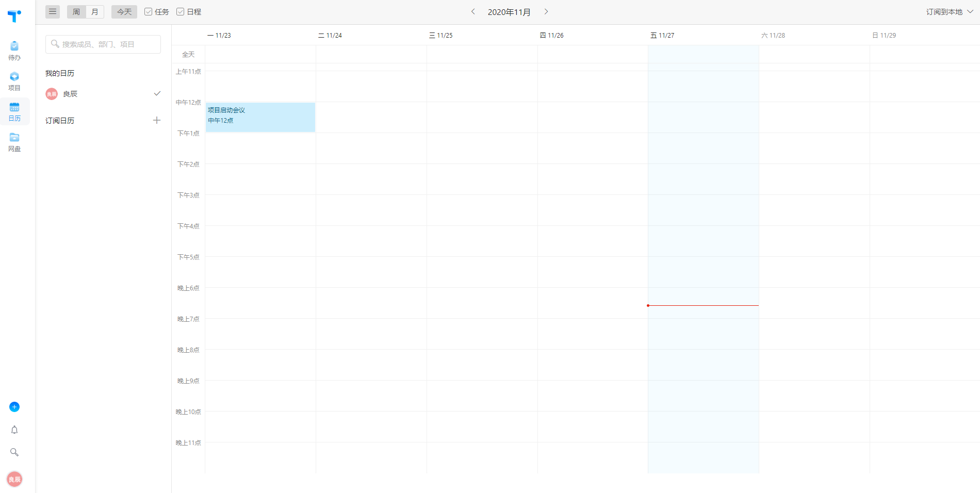980x493 pixels.
Task: Focus the search members, departments field
Action: [103, 44]
